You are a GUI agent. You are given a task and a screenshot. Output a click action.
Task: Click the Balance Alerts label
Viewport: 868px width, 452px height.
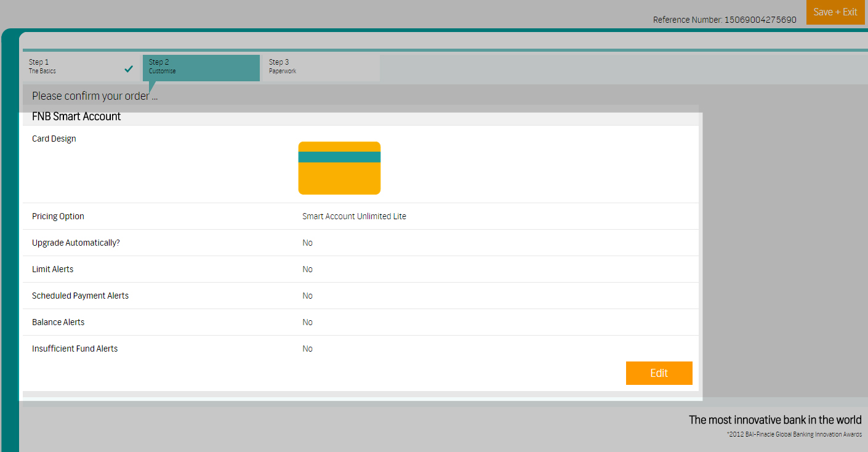pyautogui.click(x=58, y=322)
